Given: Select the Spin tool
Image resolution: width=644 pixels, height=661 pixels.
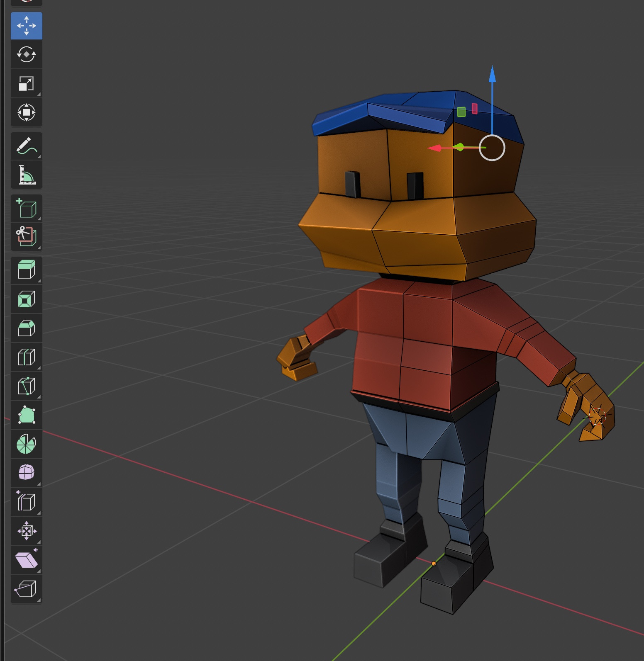Looking at the screenshot, I should [x=27, y=444].
